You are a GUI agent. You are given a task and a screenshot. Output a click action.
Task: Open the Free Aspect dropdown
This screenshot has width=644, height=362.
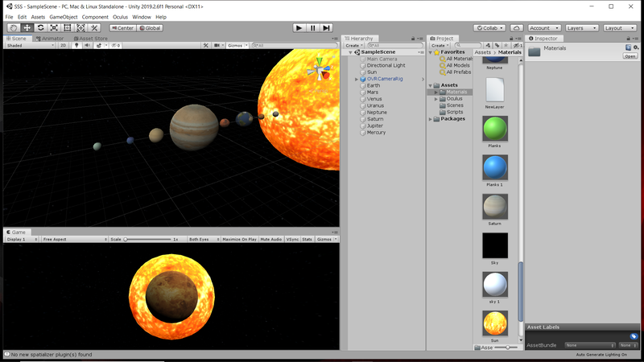[72, 240]
